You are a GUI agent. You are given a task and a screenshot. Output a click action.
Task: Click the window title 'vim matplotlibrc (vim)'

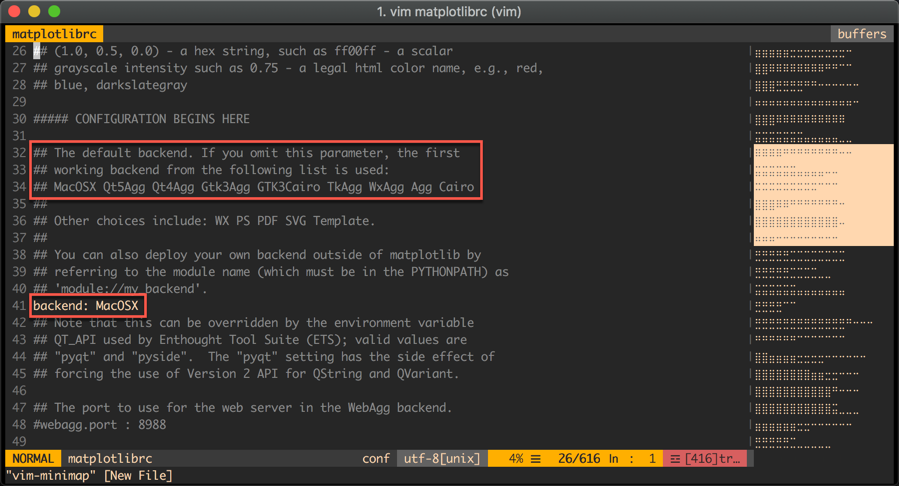pyautogui.click(x=449, y=11)
